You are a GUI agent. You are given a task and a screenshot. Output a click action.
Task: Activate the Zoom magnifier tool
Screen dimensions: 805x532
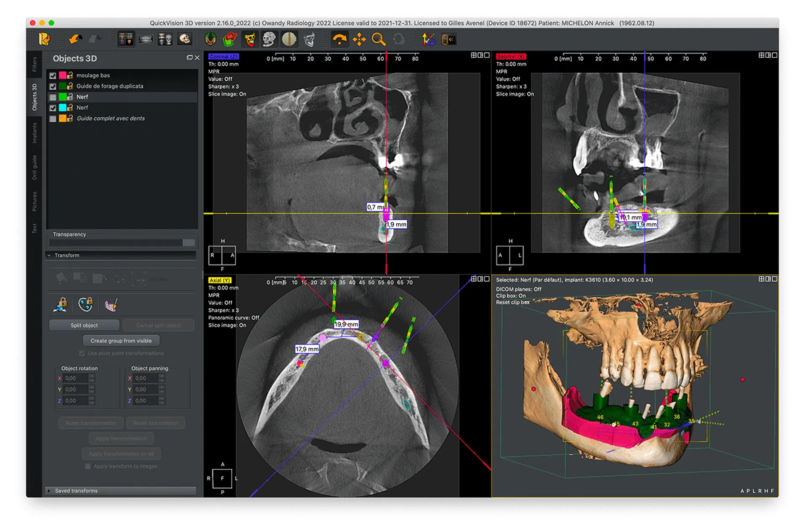click(x=379, y=39)
